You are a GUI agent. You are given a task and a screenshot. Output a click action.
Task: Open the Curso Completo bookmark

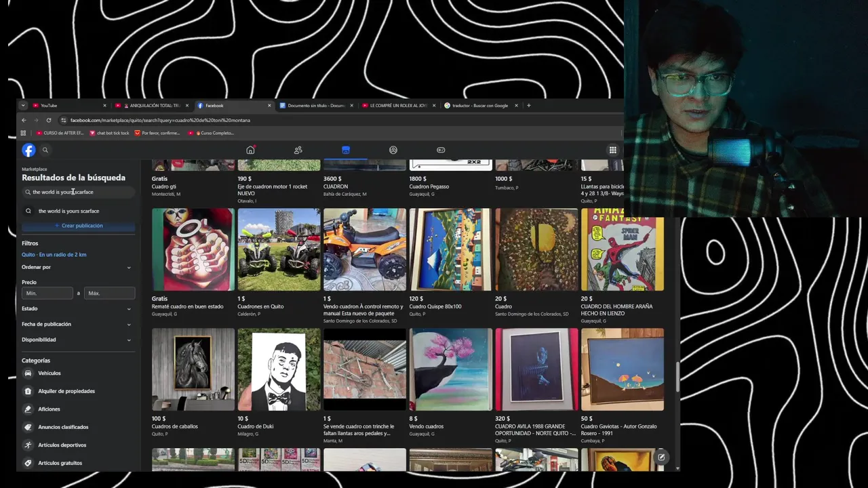point(211,133)
